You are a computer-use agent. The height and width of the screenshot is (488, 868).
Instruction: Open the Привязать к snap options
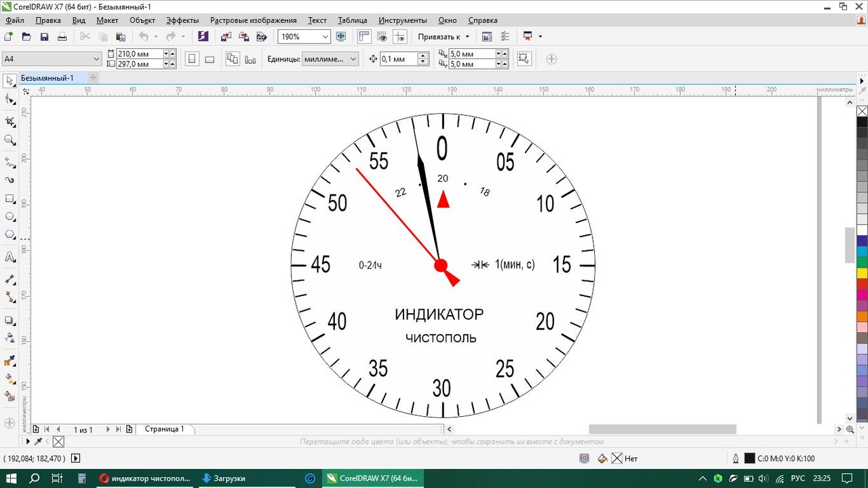pyautogui.click(x=443, y=37)
